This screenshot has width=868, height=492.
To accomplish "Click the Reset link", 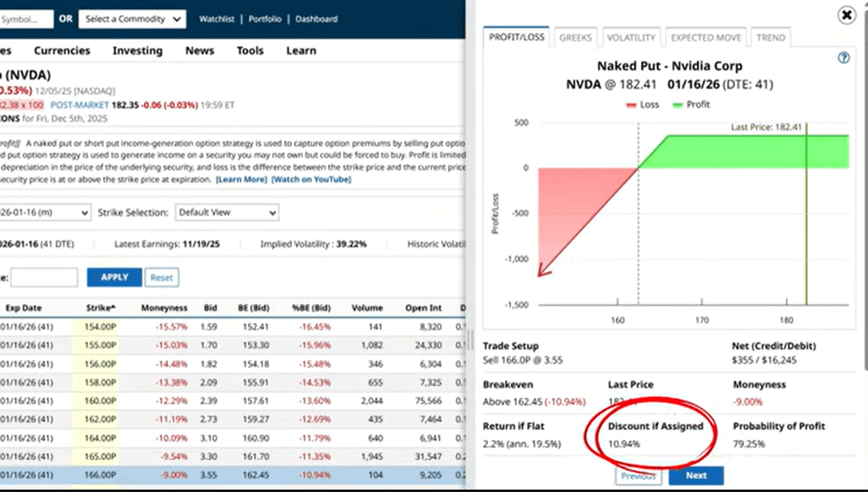I will (161, 276).
